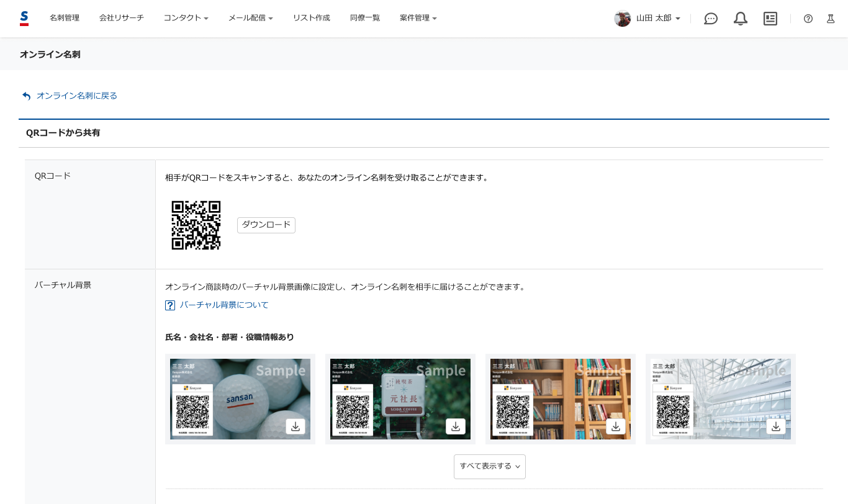Expand the メール配信 dropdown menu

tap(251, 18)
